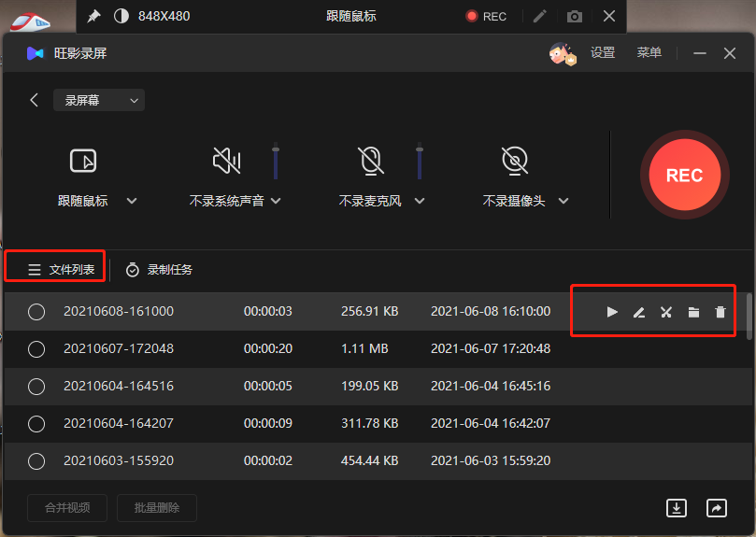Click the file list vertical scrollbar
This screenshot has width=756, height=537.
[x=749, y=317]
